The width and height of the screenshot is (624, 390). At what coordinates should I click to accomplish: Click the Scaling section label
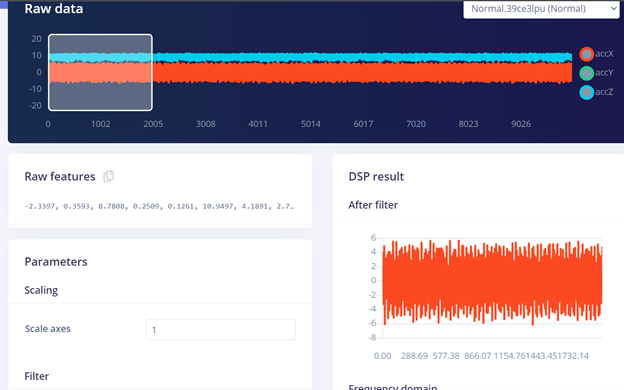click(x=41, y=290)
